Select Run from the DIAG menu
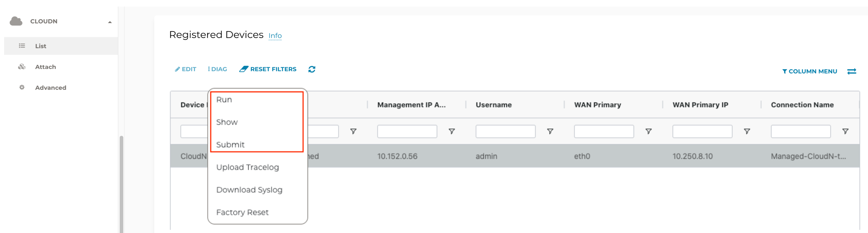 tap(224, 99)
